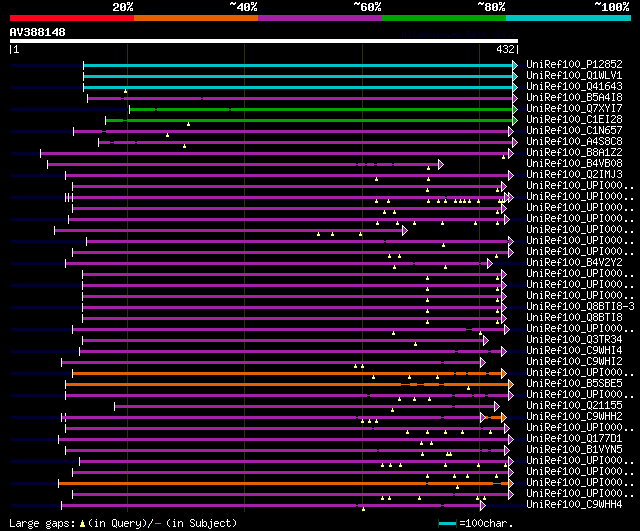Screen dimensions: 640x531
Task: Click the cyan 100char scale bar
Action: pos(447,524)
